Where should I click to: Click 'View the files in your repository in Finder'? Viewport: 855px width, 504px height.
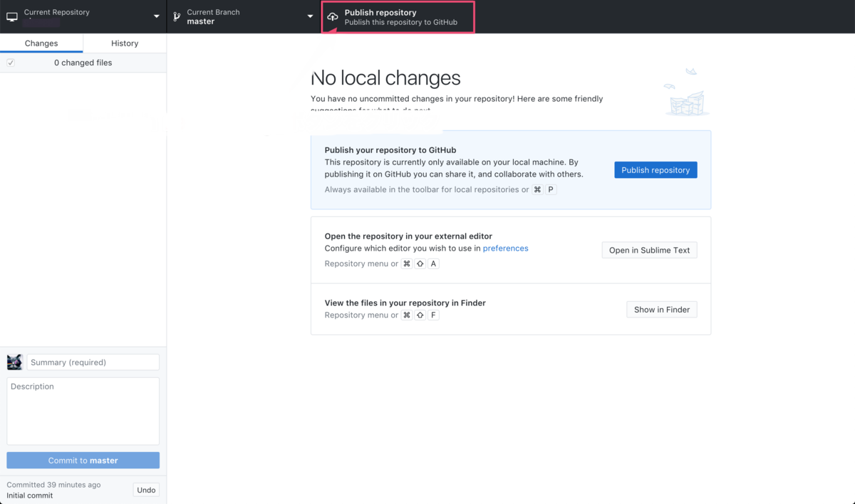pyautogui.click(x=405, y=303)
